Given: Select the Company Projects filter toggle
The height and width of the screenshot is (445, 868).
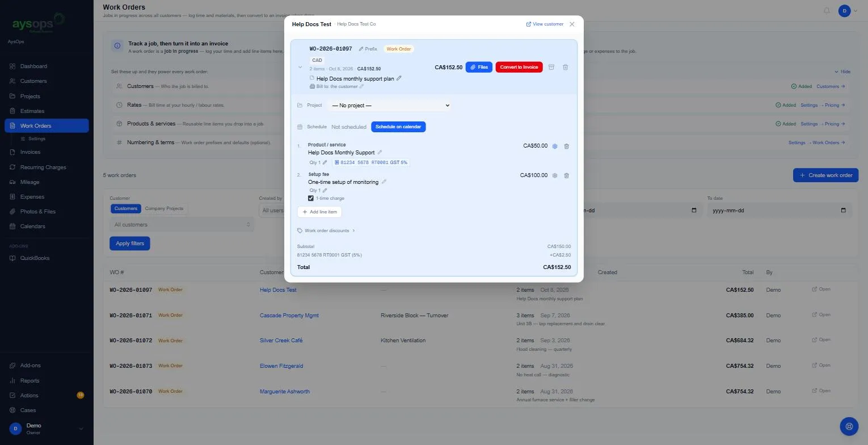Looking at the screenshot, I should (164, 208).
